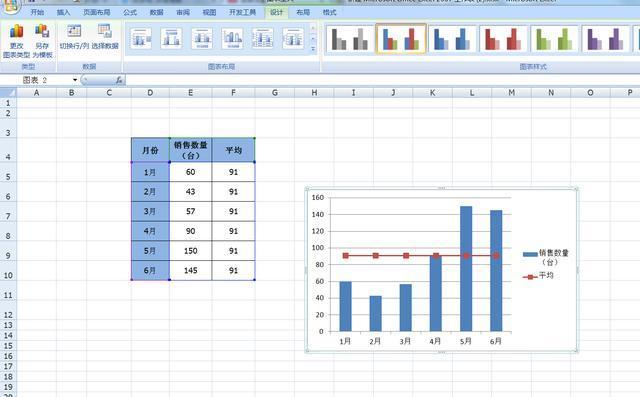Choose the green chart style thumbnail

click(x=554, y=39)
